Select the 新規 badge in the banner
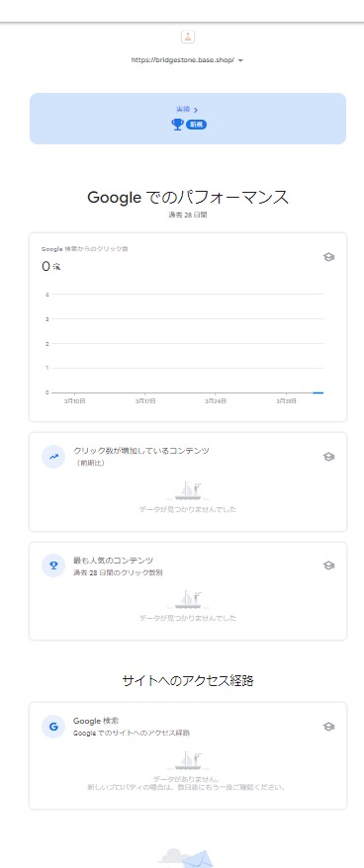This screenshot has height=868, width=364. coord(196,126)
